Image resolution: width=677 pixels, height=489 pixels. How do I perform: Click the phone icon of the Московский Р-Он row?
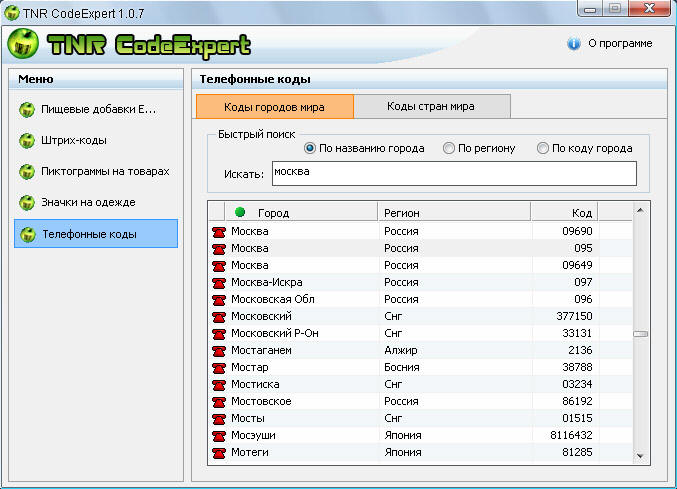tap(219, 334)
